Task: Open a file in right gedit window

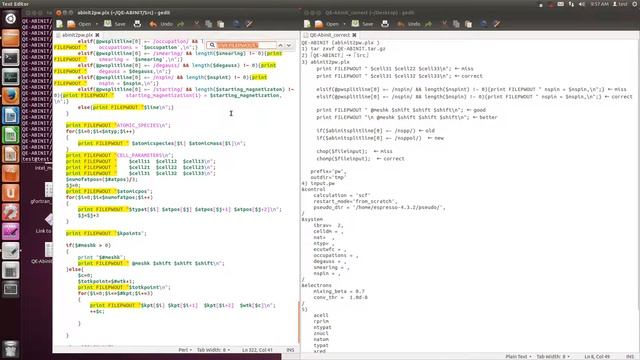Action: pos(327,24)
